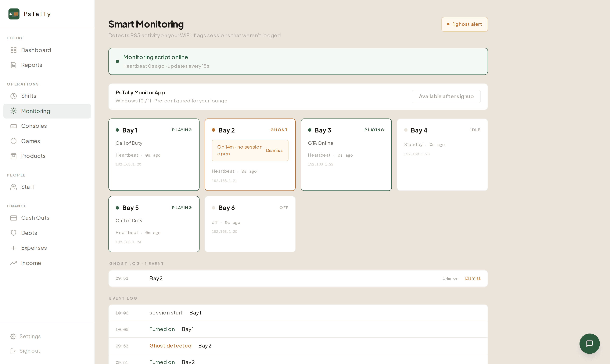610x364 pixels.
Task: Click the 10:05 Turned on Bay1 row
Action: click(x=298, y=329)
